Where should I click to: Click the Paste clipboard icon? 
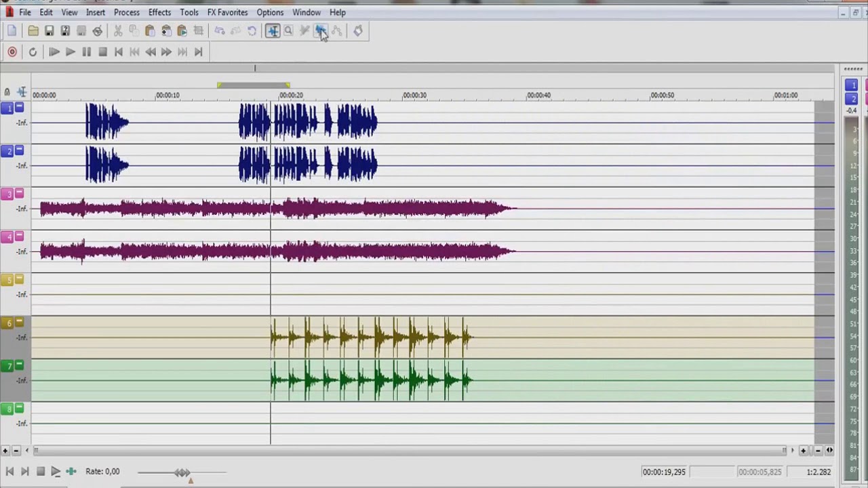coord(150,30)
